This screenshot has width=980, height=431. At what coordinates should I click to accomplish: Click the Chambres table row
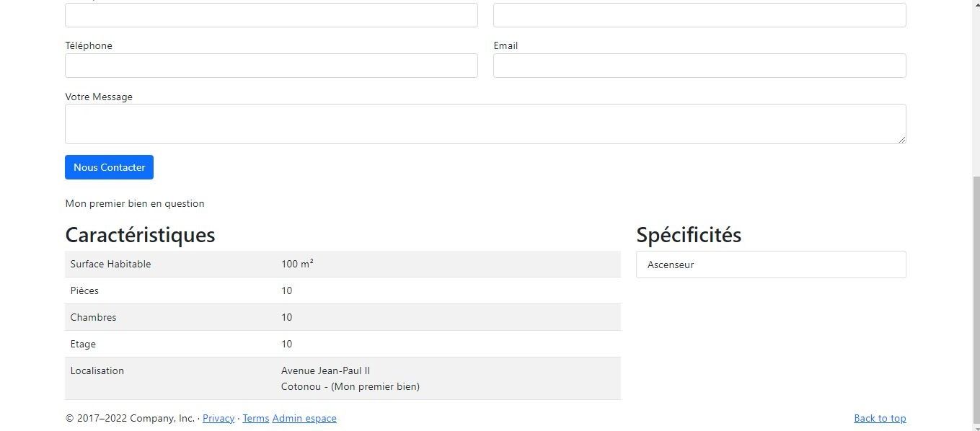343,317
